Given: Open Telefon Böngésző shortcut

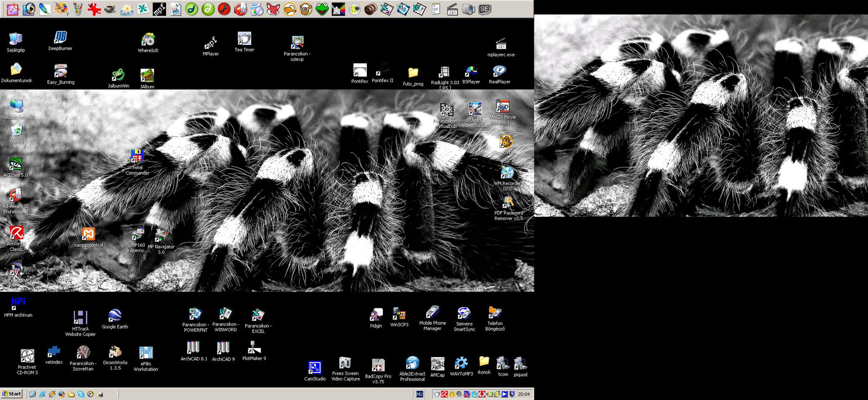Looking at the screenshot, I should pos(495,319).
